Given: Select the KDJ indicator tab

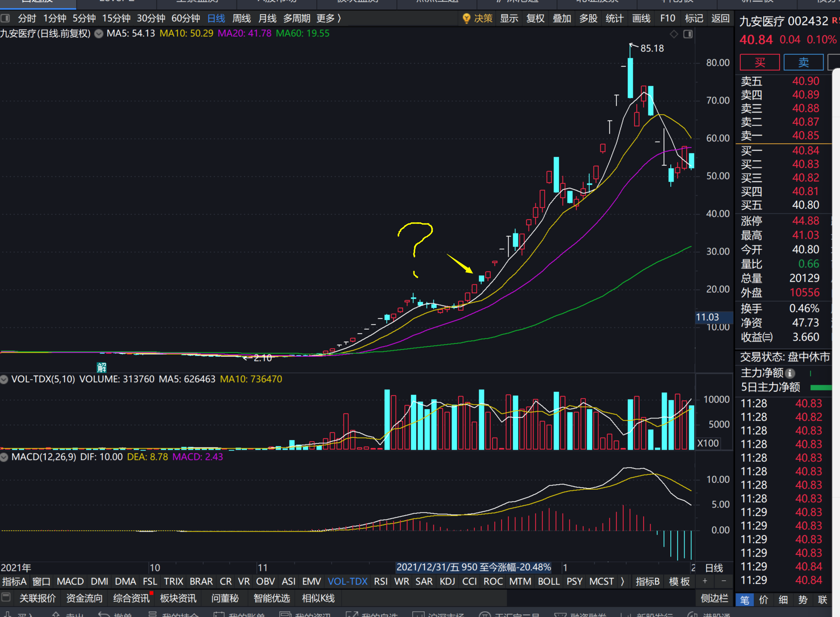Looking at the screenshot, I should pyautogui.click(x=447, y=581).
